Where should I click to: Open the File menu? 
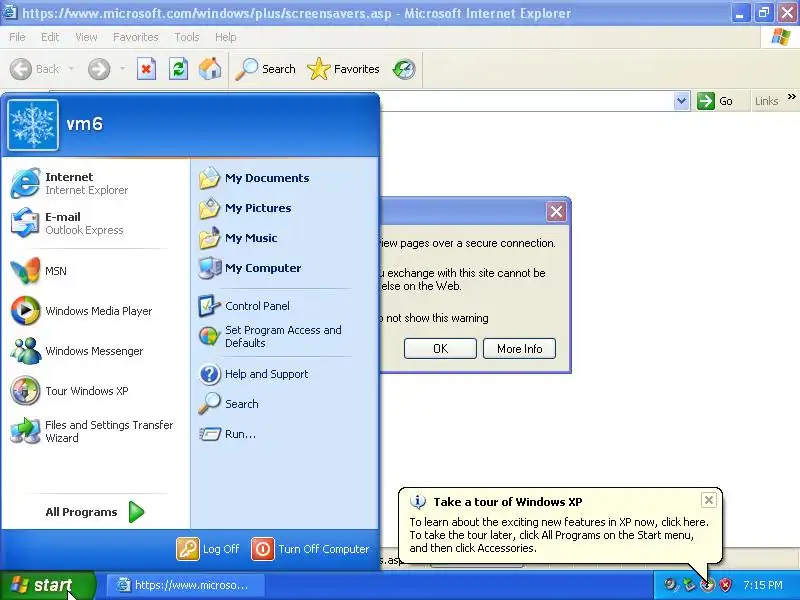tap(17, 37)
